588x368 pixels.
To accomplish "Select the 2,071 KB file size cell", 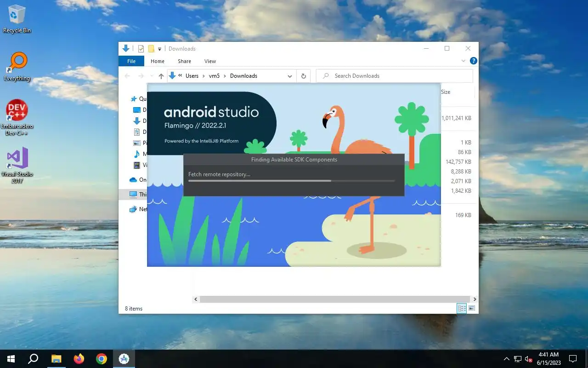I will pos(461,181).
